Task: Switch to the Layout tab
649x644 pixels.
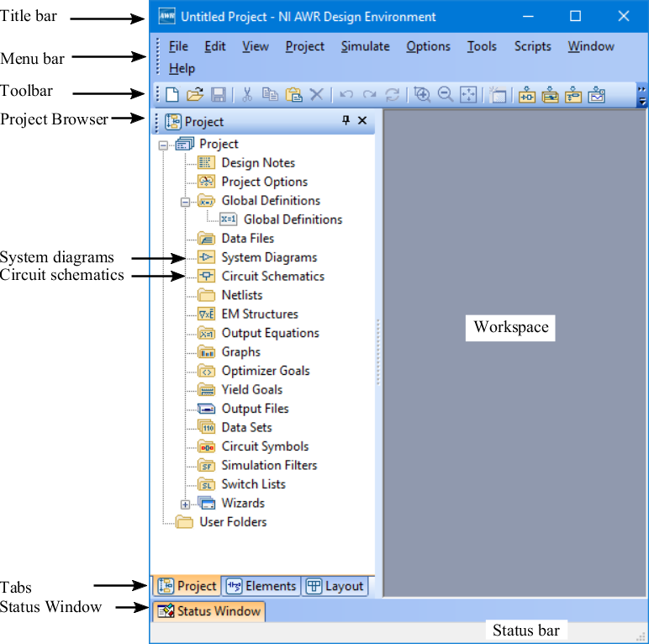Action: pos(335,586)
